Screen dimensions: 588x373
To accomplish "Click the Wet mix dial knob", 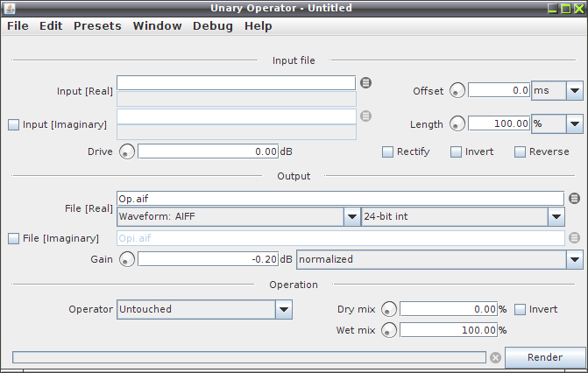I will point(389,330).
